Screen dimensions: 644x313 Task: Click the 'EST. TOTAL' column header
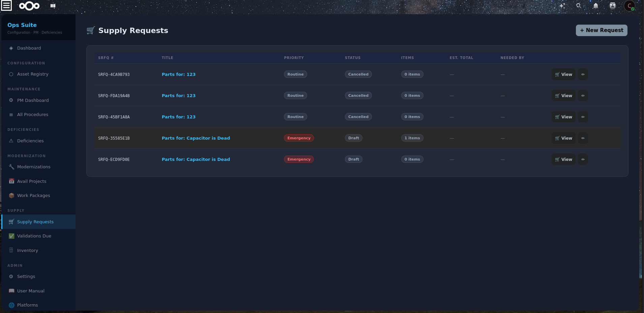pos(461,58)
